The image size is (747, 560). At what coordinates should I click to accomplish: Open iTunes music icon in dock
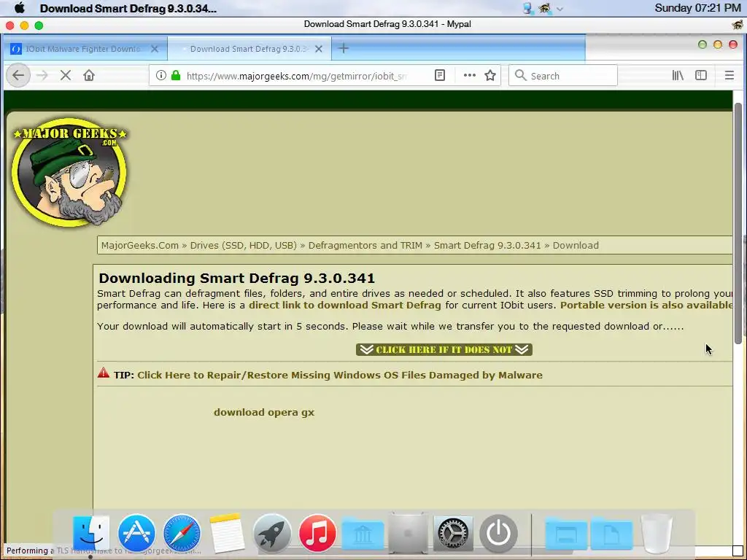317,533
